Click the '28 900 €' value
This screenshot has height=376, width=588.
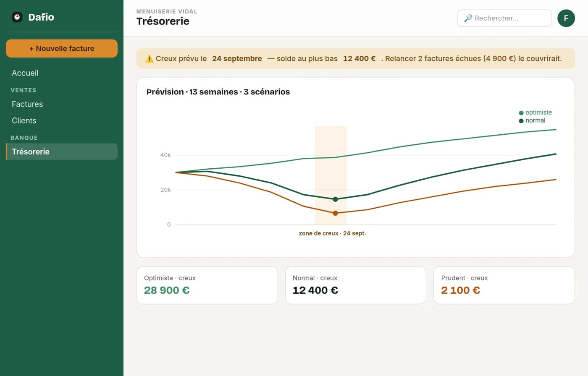[167, 290]
